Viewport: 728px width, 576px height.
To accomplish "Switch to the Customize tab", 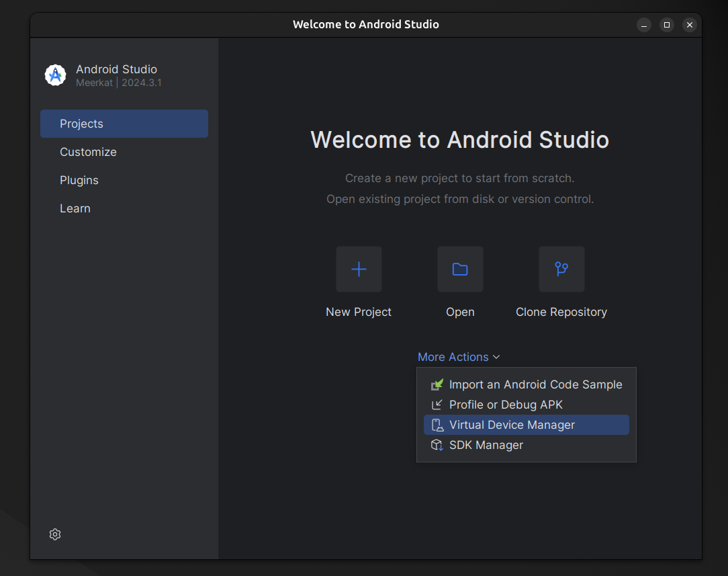I will tap(124, 152).
